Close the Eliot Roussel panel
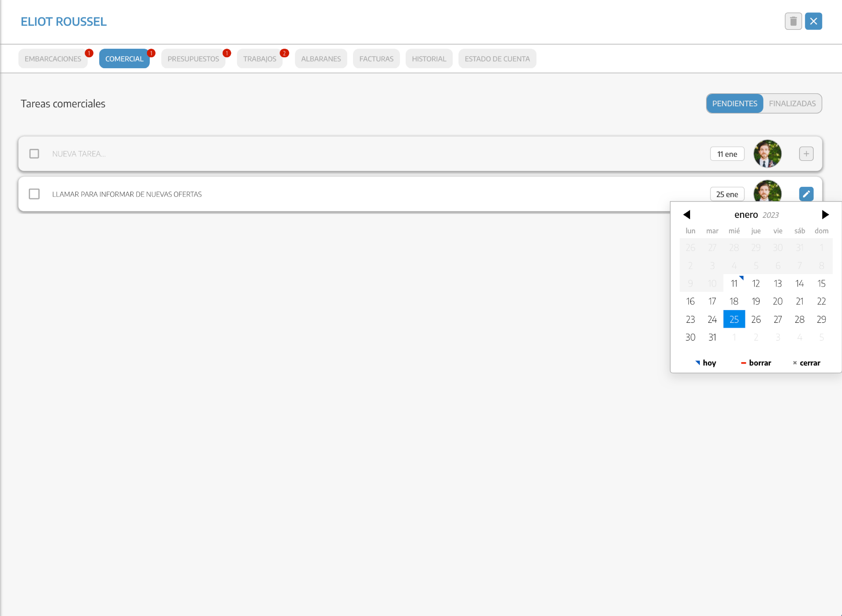Image resolution: width=842 pixels, height=616 pixels. tap(813, 21)
